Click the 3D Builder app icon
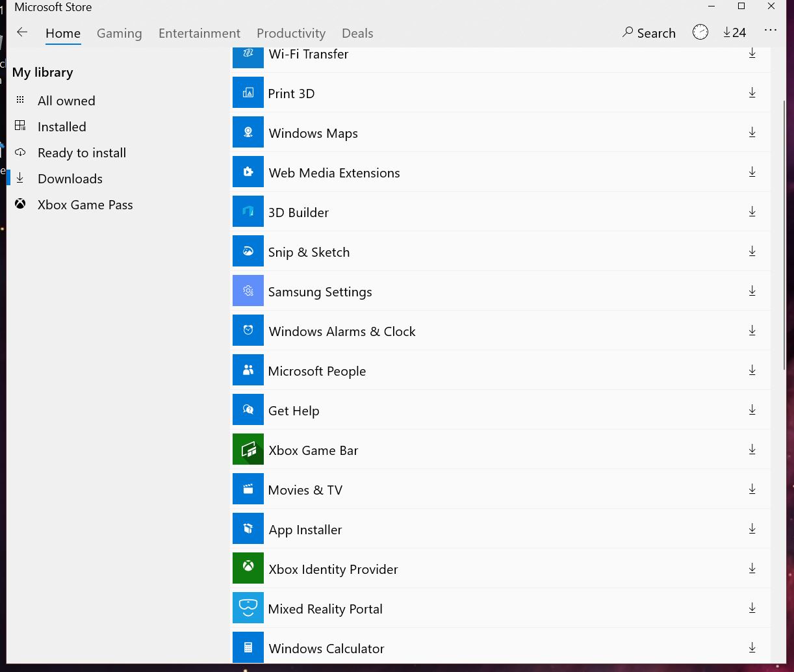 pos(248,212)
